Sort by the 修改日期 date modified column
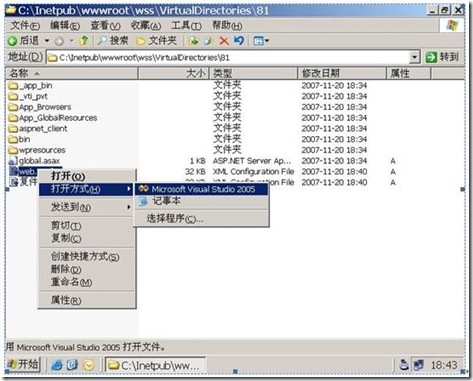473x381 pixels. click(342, 73)
